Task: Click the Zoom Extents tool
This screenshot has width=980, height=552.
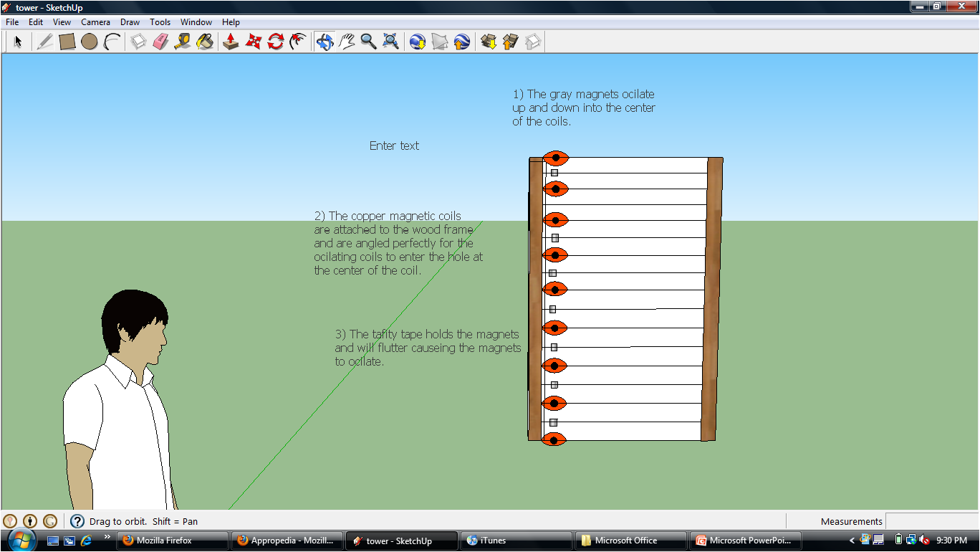Action: pos(390,42)
